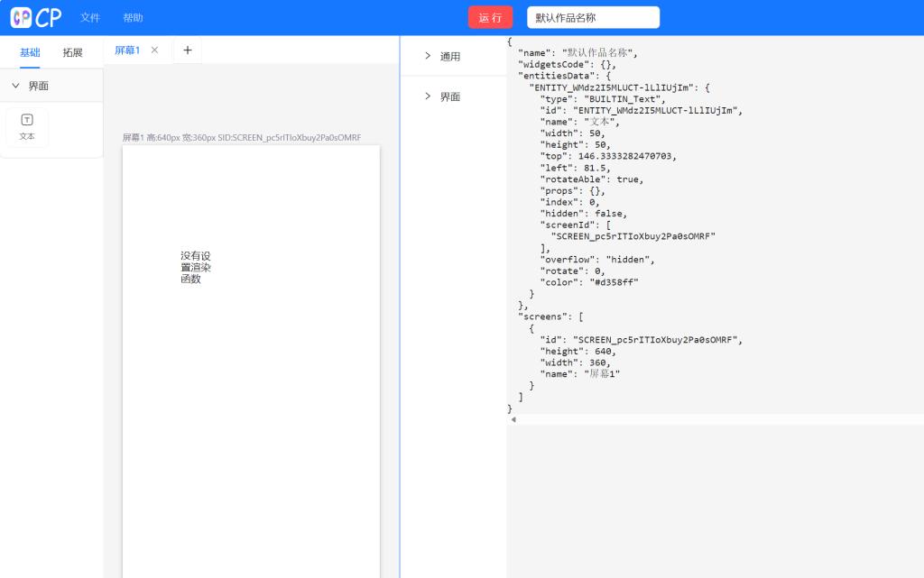The height and width of the screenshot is (578, 924).
Task: Open the 帮助 menu
Action: click(x=133, y=18)
